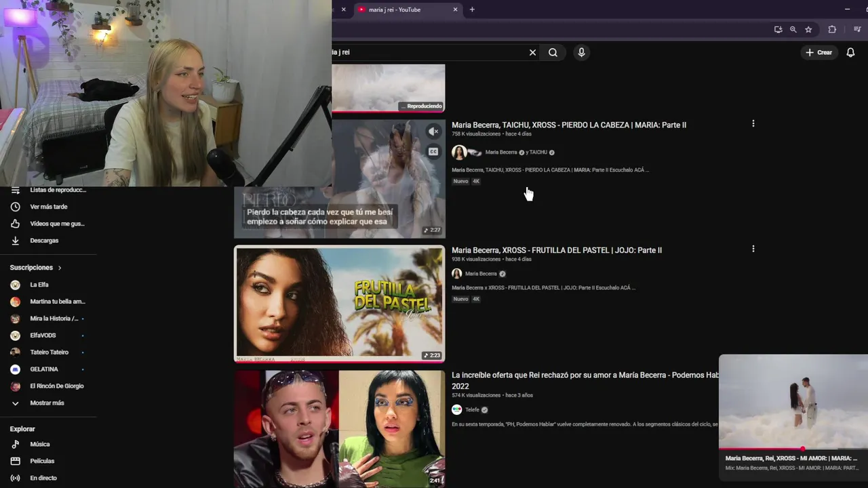Open Tateiro Tateiro subscription
Viewport: 868px width, 488px height.
pyautogui.click(x=48, y=352)
